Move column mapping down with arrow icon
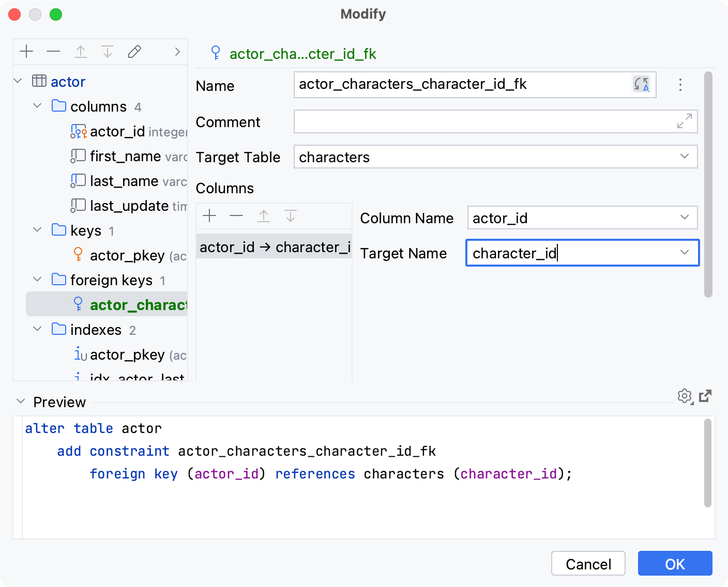The height and width of the screenshot is (587, 728). 291,215
